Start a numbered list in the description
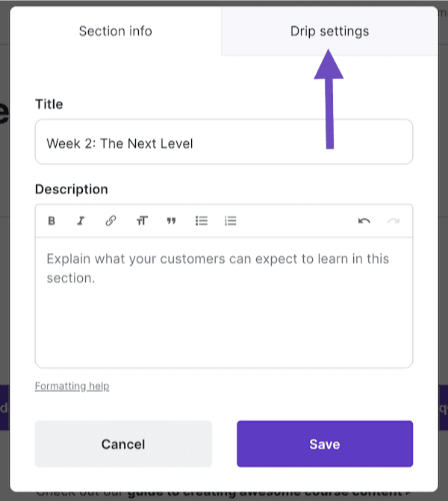Screen dimensions: 448x501 tap(231, 221)
